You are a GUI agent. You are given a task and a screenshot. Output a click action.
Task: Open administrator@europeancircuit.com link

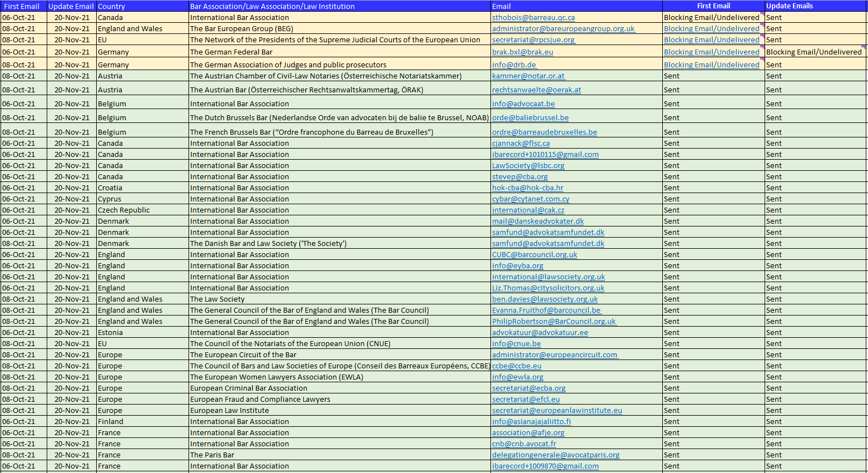click(555, 355)
